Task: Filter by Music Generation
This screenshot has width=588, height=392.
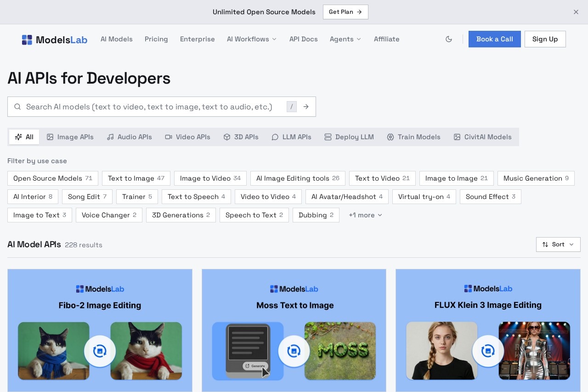Action: pos(536,178)
